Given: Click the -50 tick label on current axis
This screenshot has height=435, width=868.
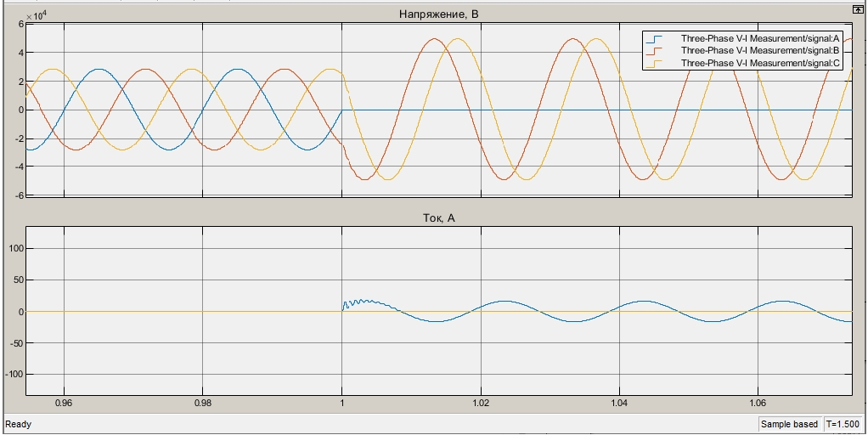Looking at the screenshot, I should [14, 343].
